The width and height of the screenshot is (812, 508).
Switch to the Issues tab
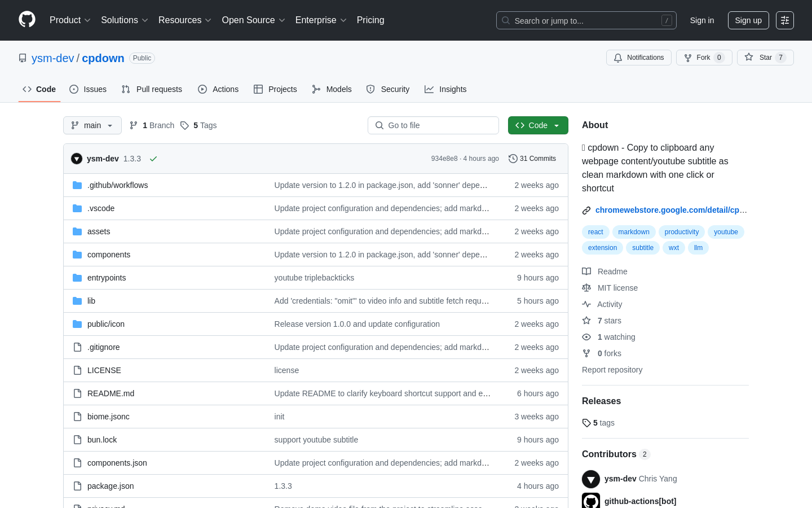pyautogui.click(x=88, y=89)
